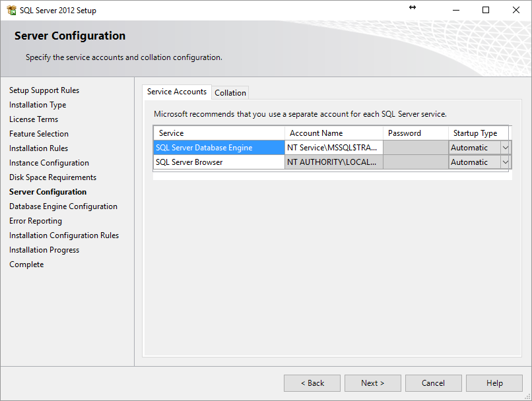Click the Account Name column header
This screenshot has height=401, width=532.
click(x=334, y=133)
